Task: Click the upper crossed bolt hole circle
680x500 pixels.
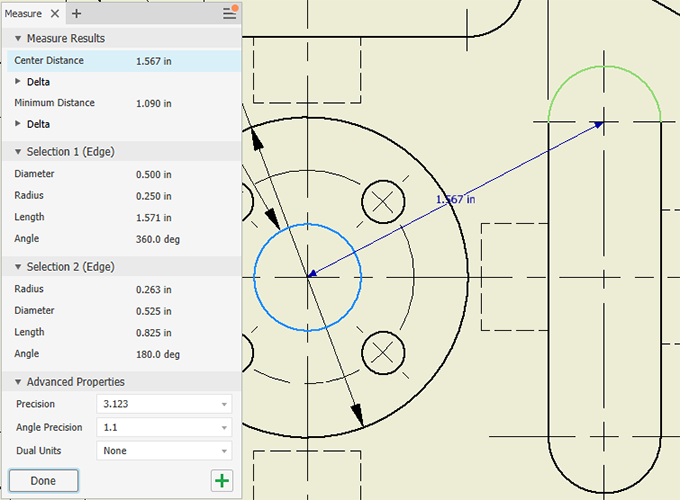Action: (x=383, y=202)
